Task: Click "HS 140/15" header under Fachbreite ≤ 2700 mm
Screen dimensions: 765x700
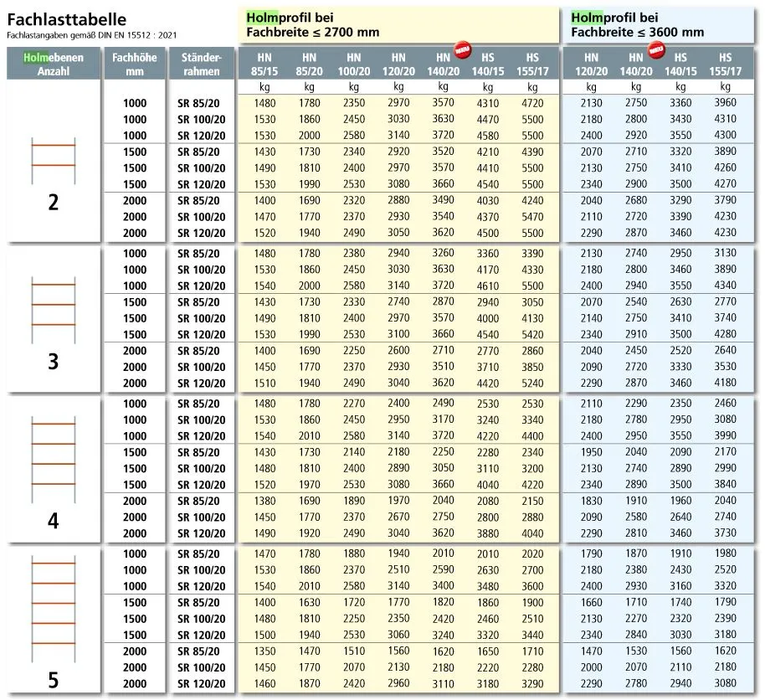Action: coord(488,64)
